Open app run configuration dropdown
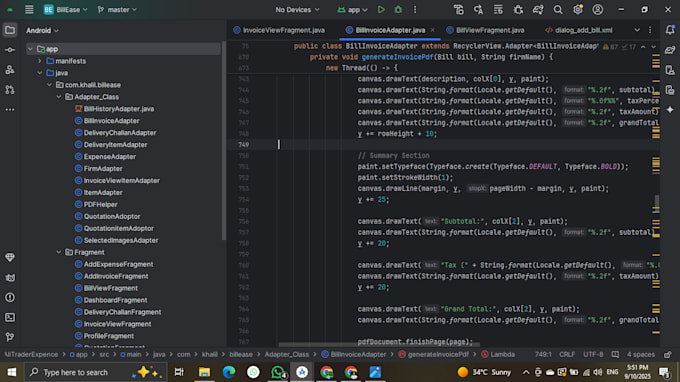Image resolution: width=680 pixels, height=382 pixels. (x=352, y=10)
